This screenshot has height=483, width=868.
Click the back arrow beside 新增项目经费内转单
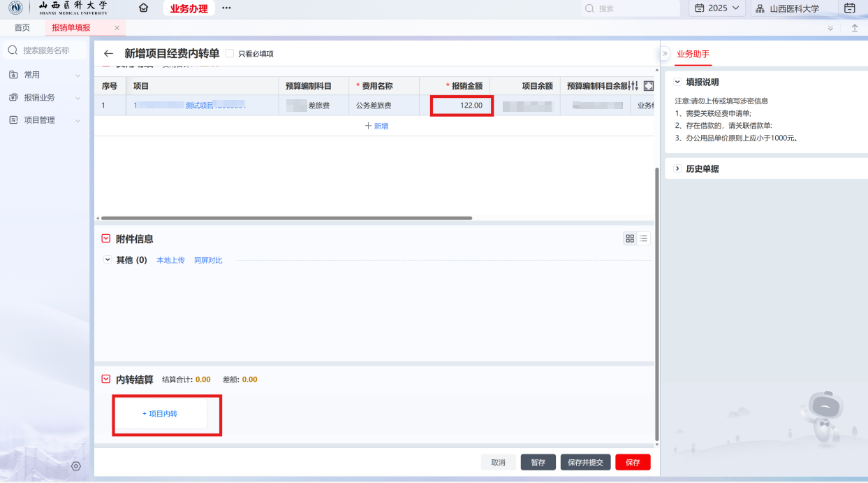click(x=108, y=54)
